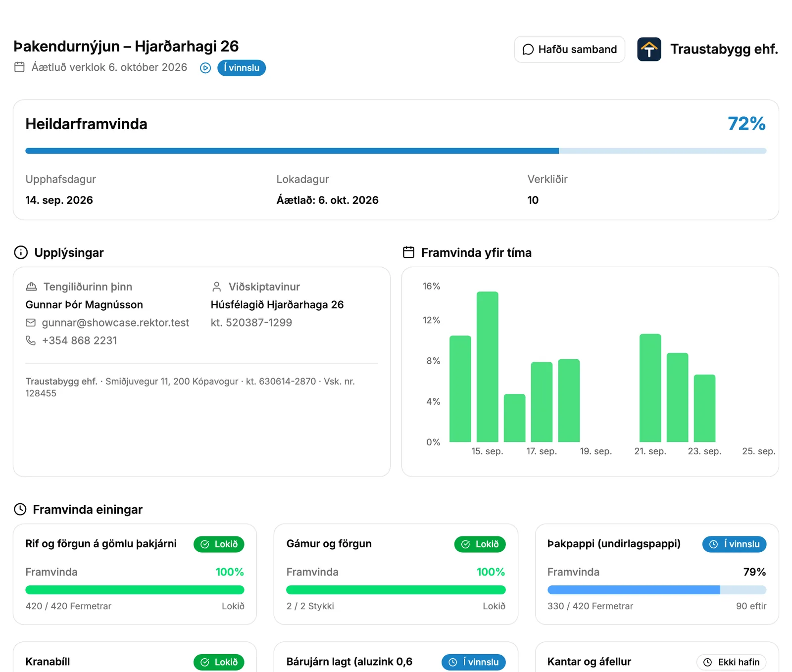
Task: Click the Verkliðir count '10'
Action: tap(533, 200)
